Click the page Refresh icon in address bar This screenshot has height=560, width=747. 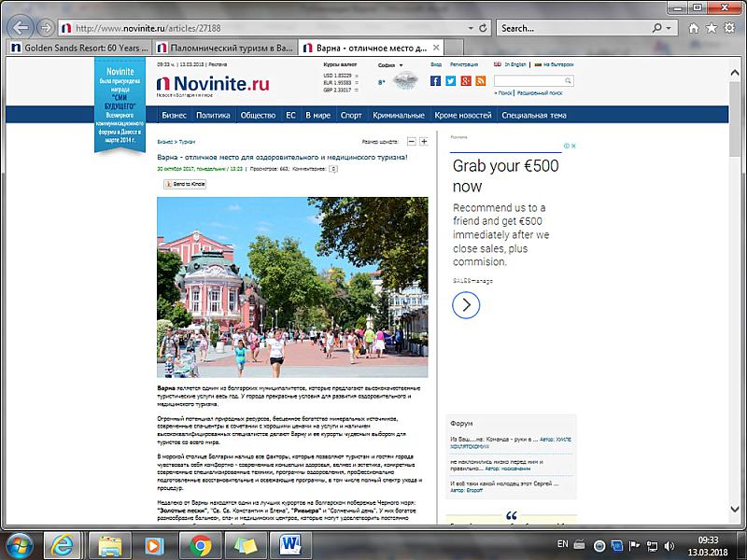(484, 28)
